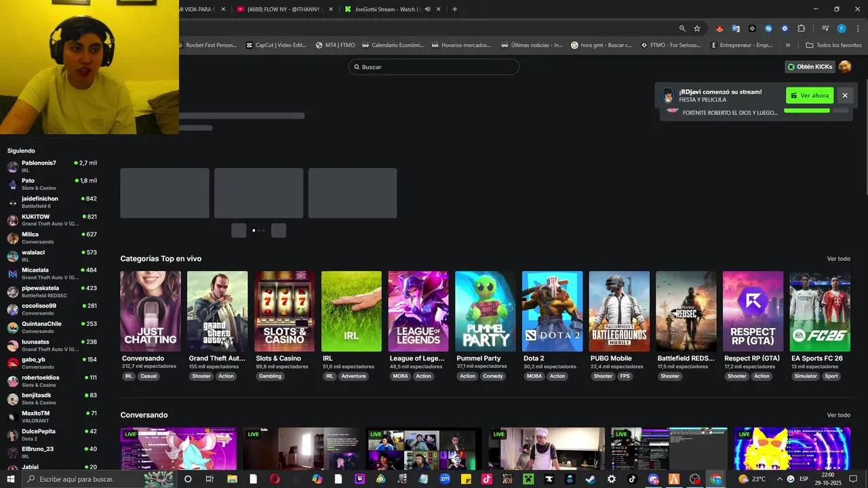Screen dimensions: 868x488
Task: Open Opera from the taskbar
Action: (x=274, y=479)
